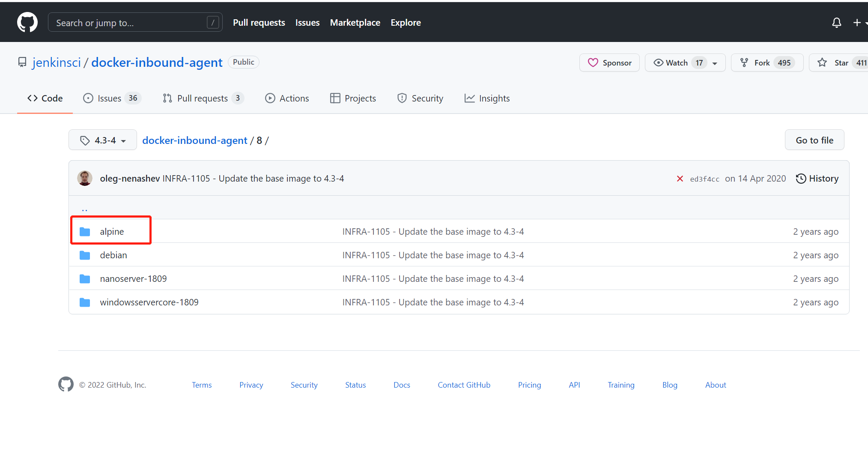Viewport: 868px width, 457px height.
Task: Open the jenkinsci organization link
Action: [57, 62]
